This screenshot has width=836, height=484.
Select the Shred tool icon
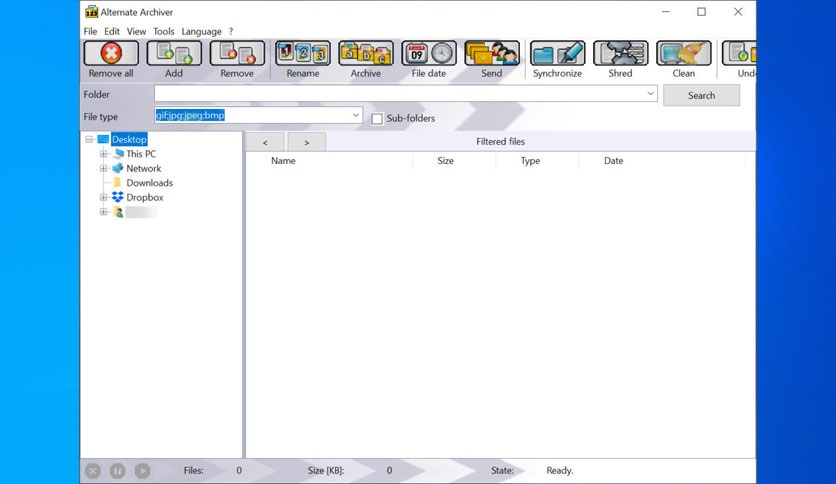pos(620,54)
